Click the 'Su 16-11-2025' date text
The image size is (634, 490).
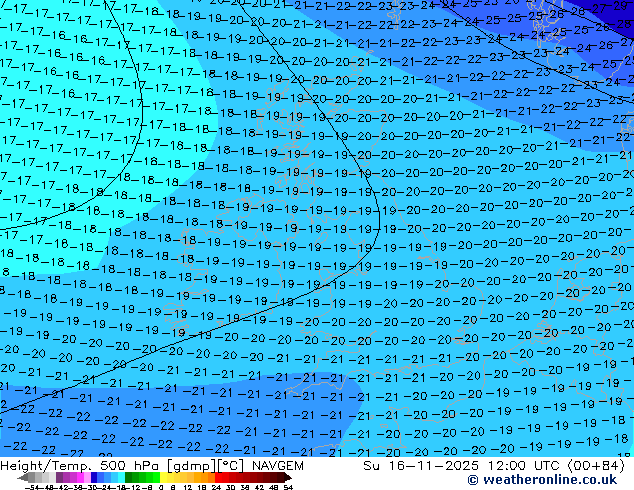[421, 466]
